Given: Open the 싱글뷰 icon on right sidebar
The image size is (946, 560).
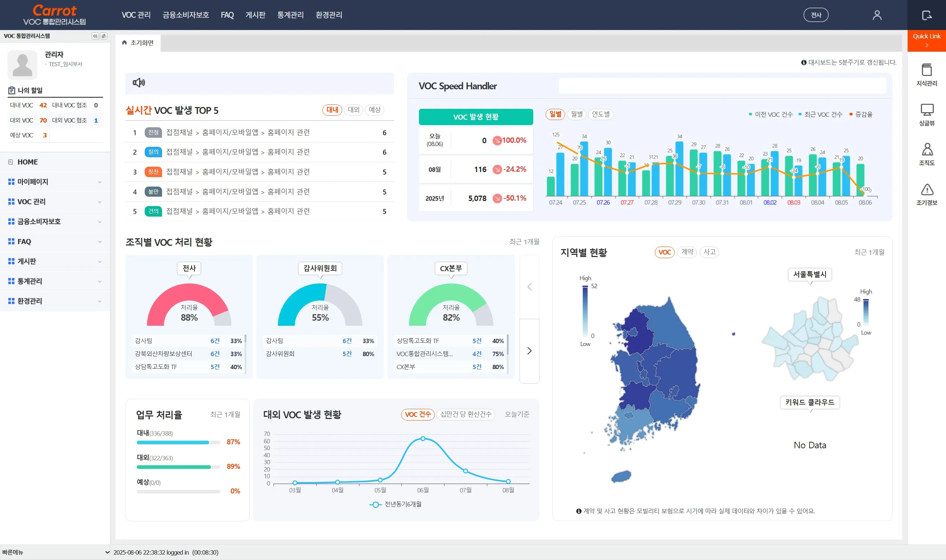Looking at the screenshot, I should tap(927, 115).
